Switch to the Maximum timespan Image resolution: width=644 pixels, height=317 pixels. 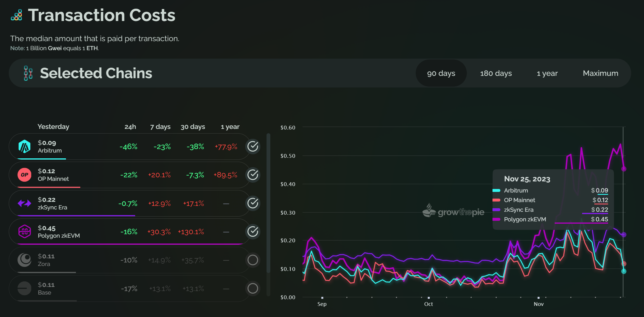601,73
